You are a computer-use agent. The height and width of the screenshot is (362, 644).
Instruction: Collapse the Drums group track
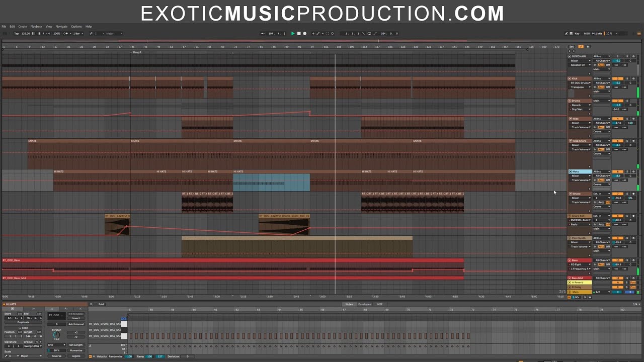[x=571, y=101]
